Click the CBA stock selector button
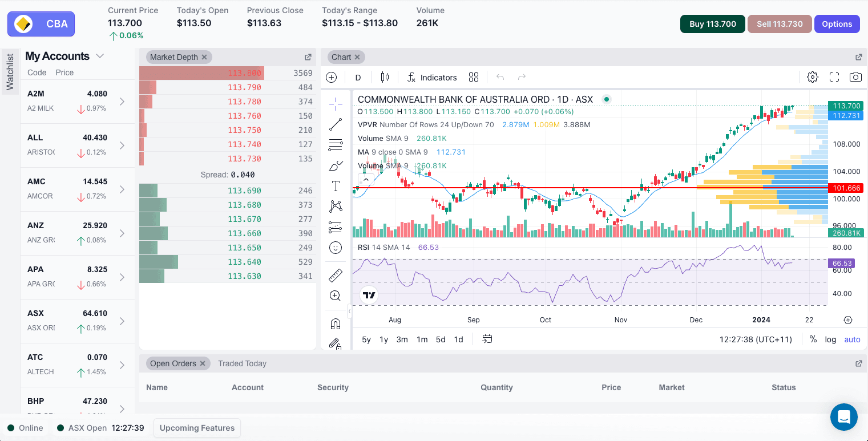The image size is (868, 441). [41, 24]
